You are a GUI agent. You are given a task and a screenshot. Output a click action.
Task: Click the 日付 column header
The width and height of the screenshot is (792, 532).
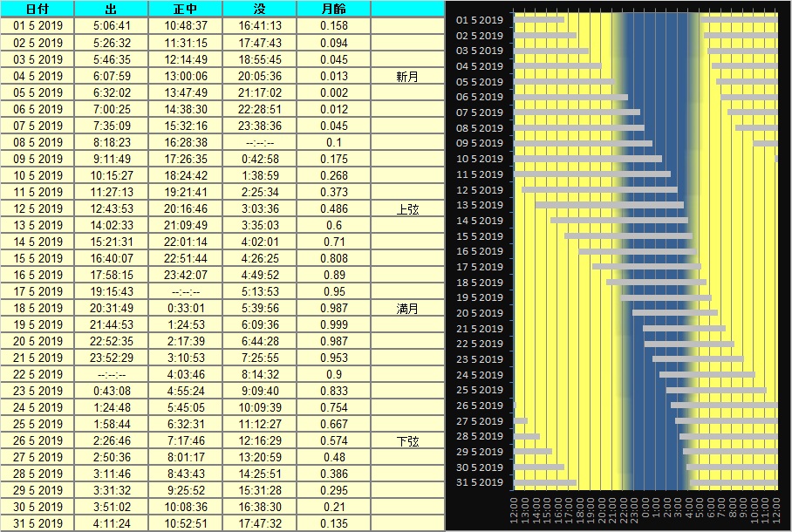tap(38, 9)
